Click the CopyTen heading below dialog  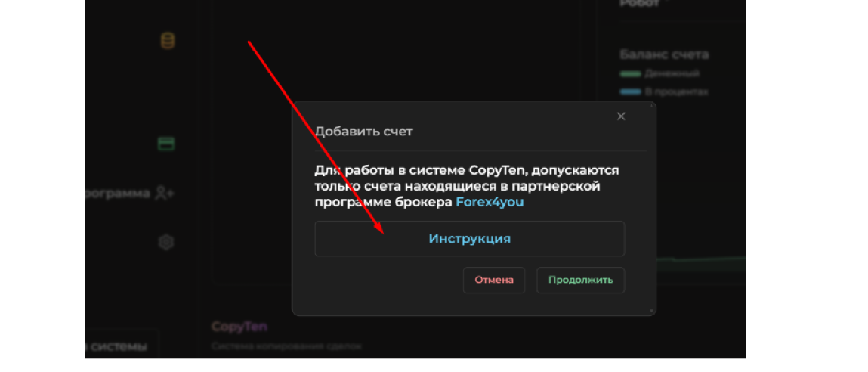coord(239,327)
